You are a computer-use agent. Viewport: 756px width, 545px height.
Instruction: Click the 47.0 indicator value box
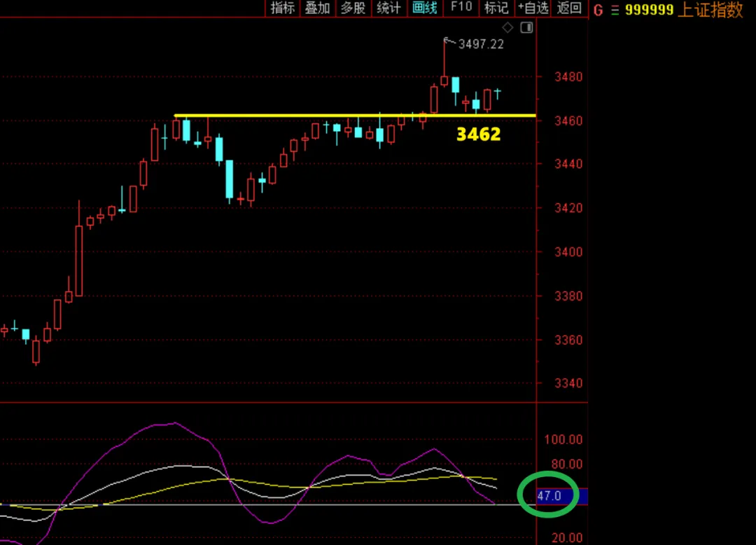tap(561, 496)
